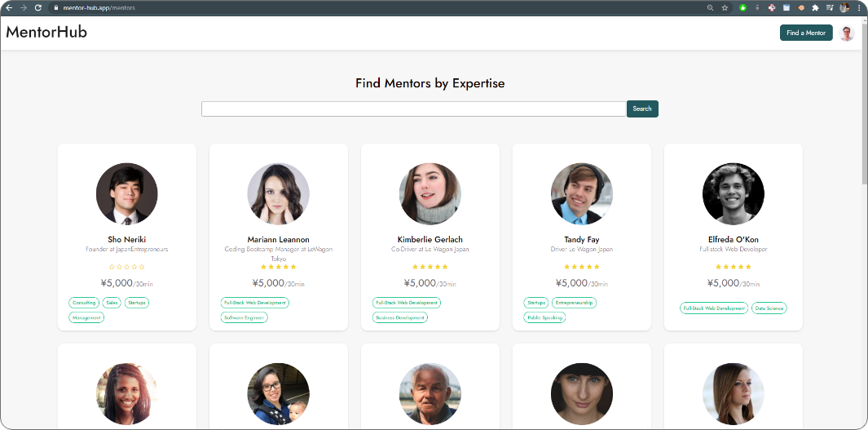
Task: Click the MentorHub logo
Action: click(46, 32)
